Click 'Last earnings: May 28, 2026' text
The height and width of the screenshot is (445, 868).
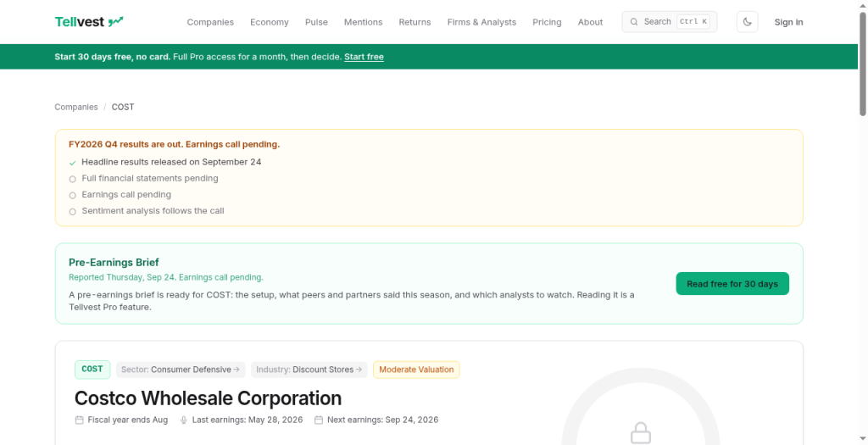click(x=248, y=420)
